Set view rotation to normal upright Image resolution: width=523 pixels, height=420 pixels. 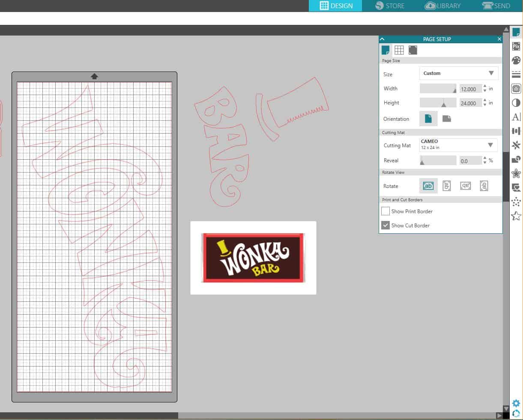[x=428, y=186]
